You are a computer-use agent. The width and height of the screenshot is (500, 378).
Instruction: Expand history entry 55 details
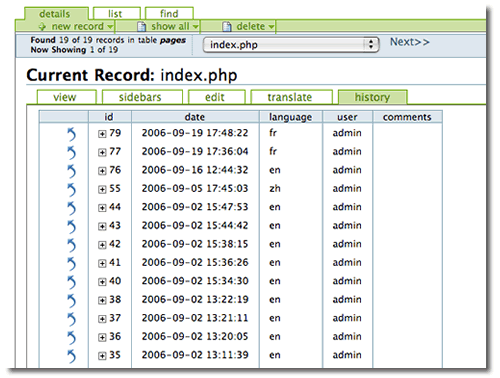coord(102,189)
